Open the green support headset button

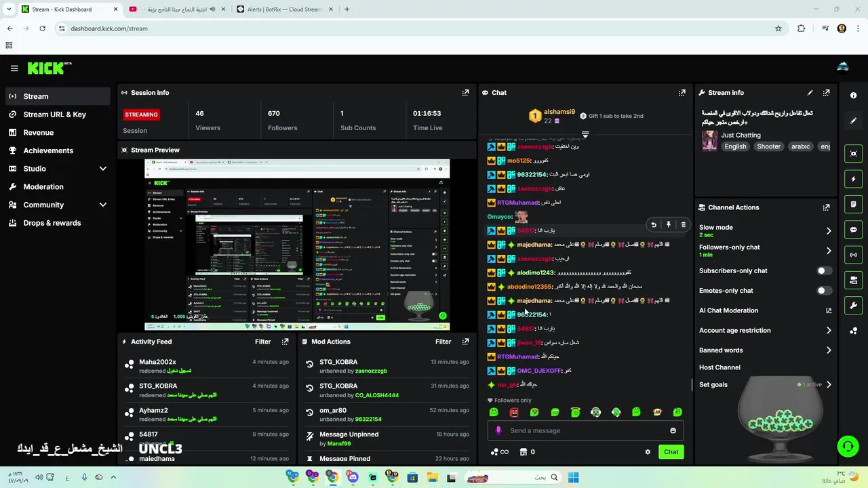[848, 446]
